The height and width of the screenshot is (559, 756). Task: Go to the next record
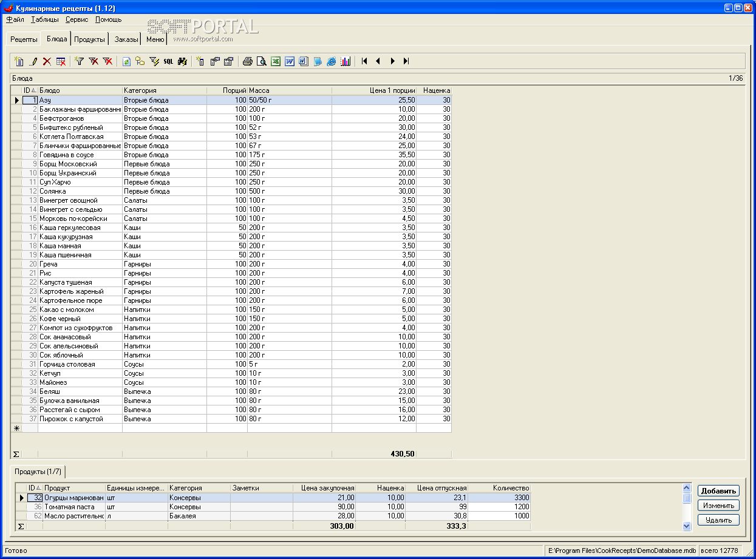tap(392, 61)
